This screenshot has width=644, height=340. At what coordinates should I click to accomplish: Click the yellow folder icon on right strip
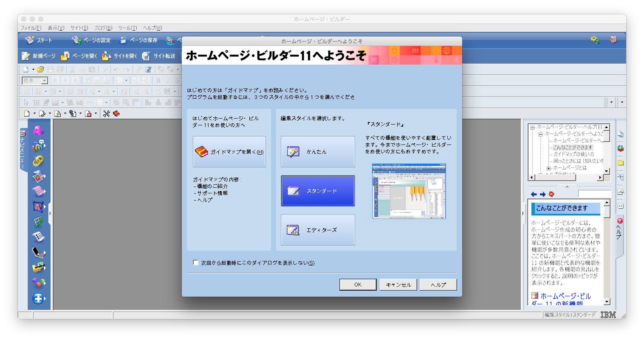tap(621, 163)
